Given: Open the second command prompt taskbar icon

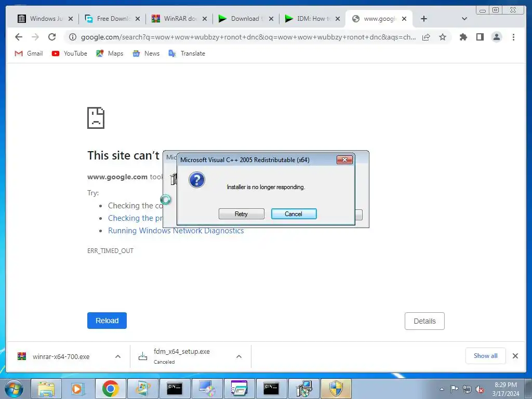Looking at the screenshot, I should (271, 389).
